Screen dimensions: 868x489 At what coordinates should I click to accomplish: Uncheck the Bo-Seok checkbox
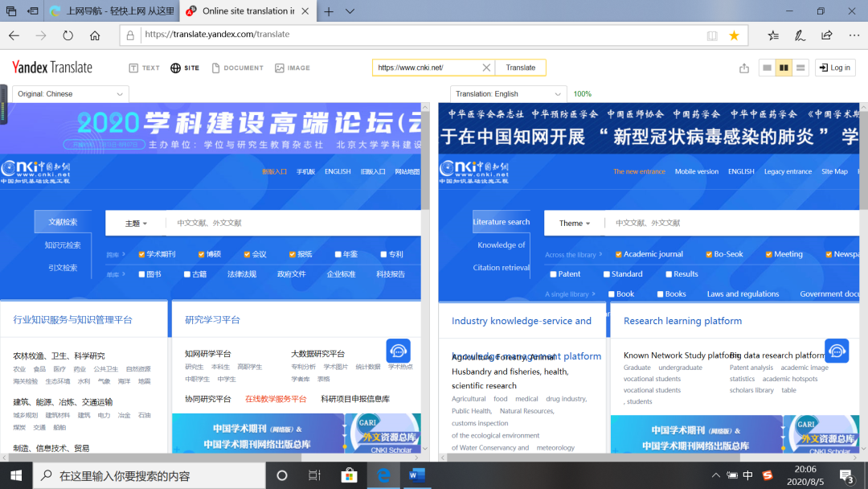point(709,254)
